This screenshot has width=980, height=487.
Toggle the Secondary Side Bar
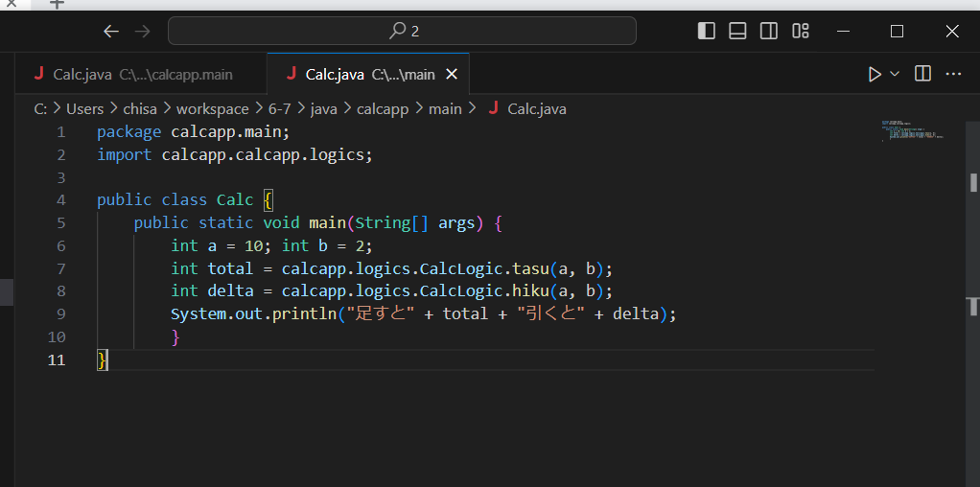tap(768, 31)
